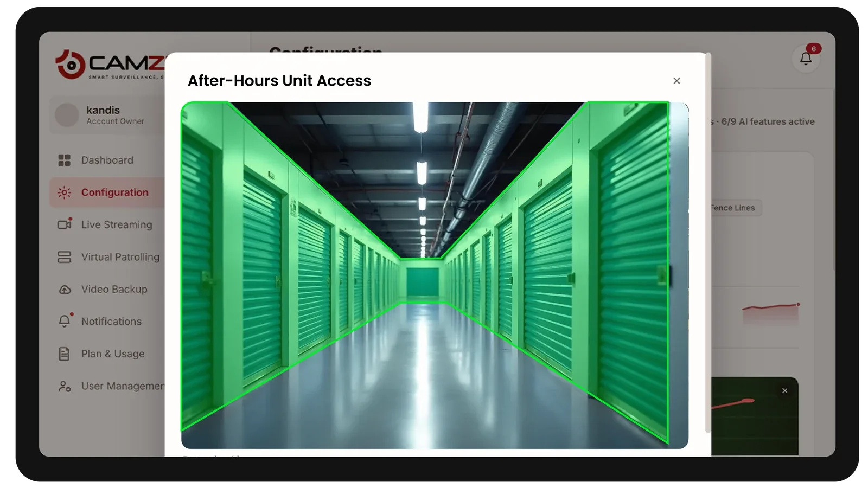The image size is (868, 488).
Task: Click the Plan & Usage document icon
Action: [x=64, y=354]
